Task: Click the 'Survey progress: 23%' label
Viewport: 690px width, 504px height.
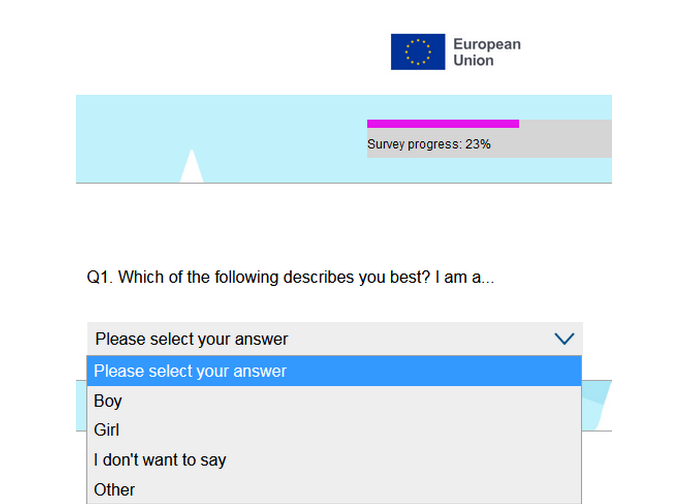Action: (x=428, y=144)
